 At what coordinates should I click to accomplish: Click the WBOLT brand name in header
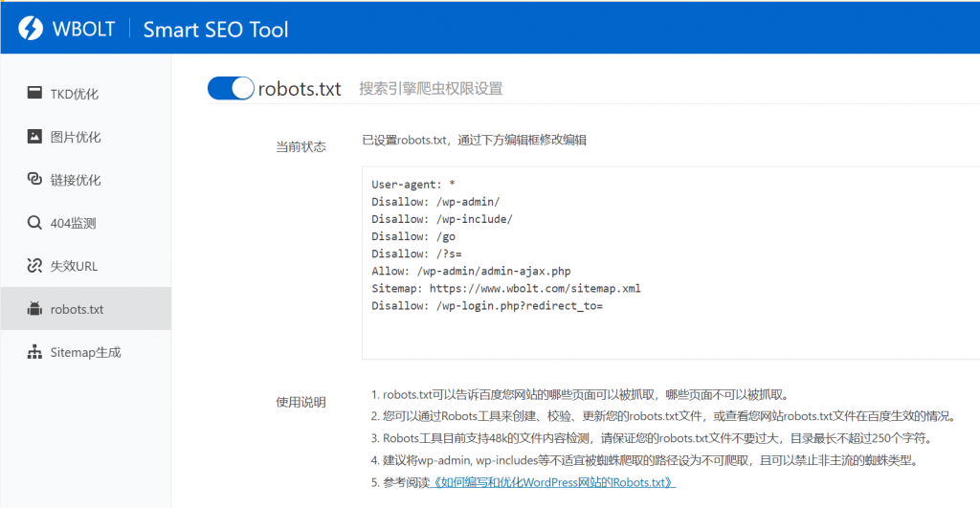pos(84,29)
